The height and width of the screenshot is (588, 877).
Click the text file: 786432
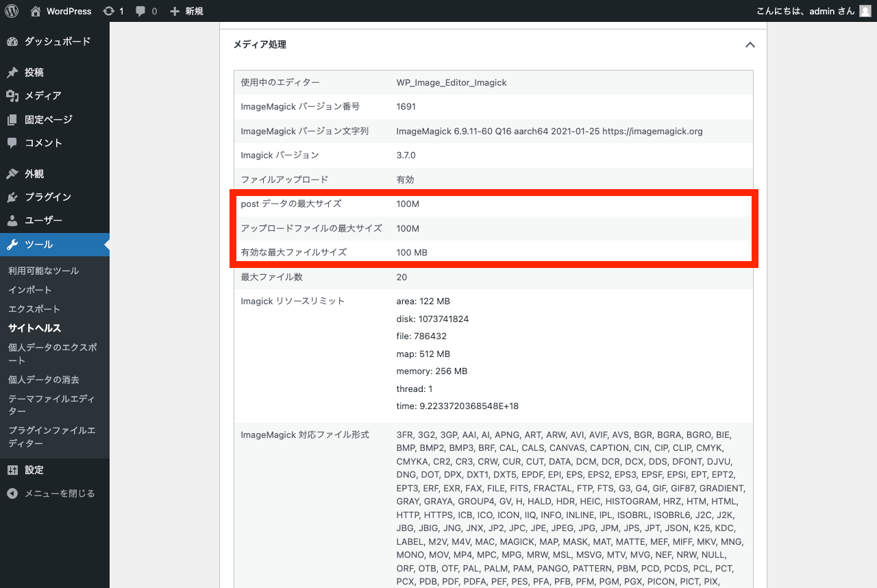[x=421, y=336]
